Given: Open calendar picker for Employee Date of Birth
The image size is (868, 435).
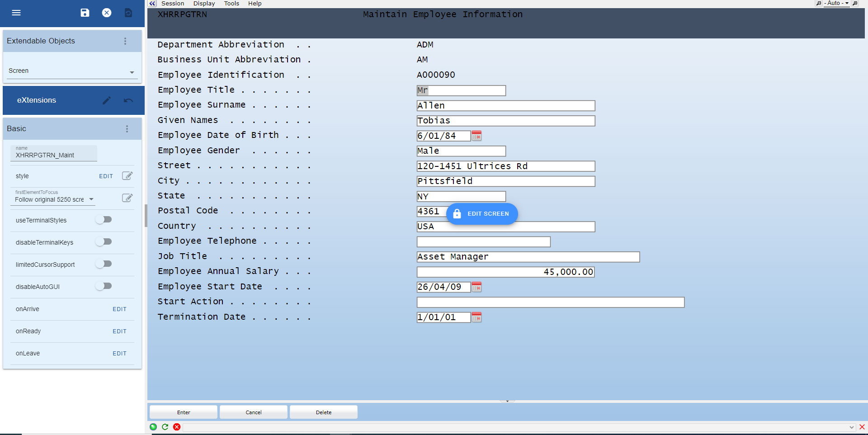Looking at the screenshot, I should coord(476,136).
